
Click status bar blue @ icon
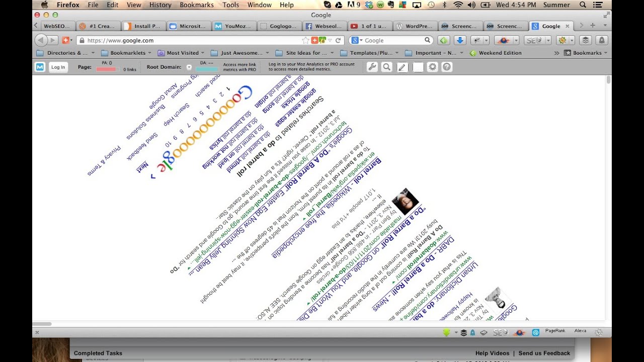point(535,332)
